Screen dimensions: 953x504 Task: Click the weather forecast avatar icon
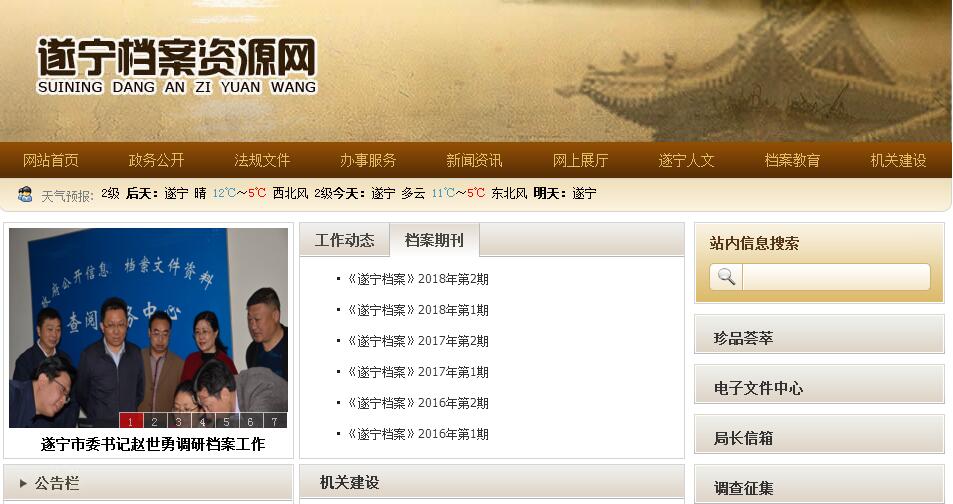click(25, 194)
